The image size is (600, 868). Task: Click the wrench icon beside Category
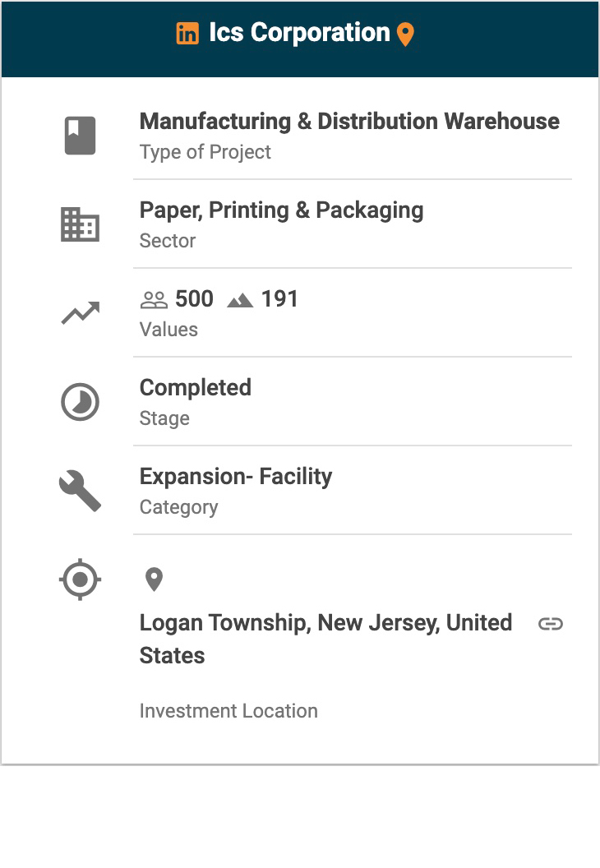point(81,492)
